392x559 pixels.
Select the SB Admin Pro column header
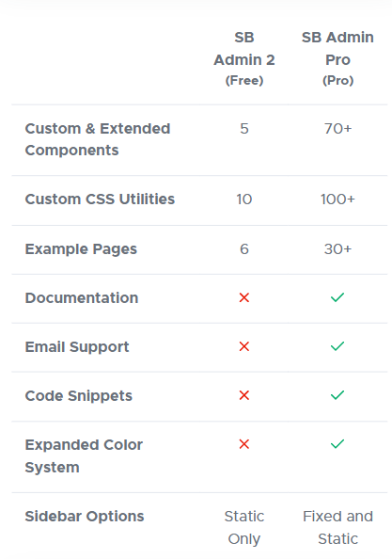337,59
